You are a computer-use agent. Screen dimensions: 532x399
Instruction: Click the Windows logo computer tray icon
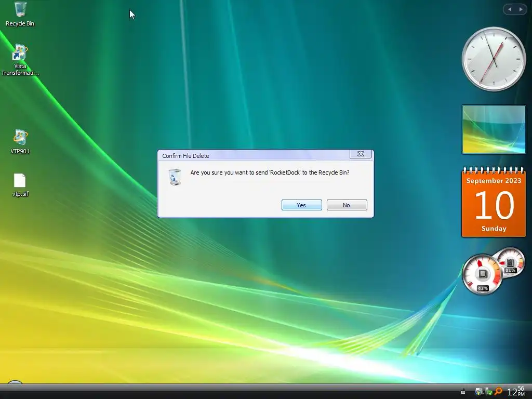pos(478,392)
